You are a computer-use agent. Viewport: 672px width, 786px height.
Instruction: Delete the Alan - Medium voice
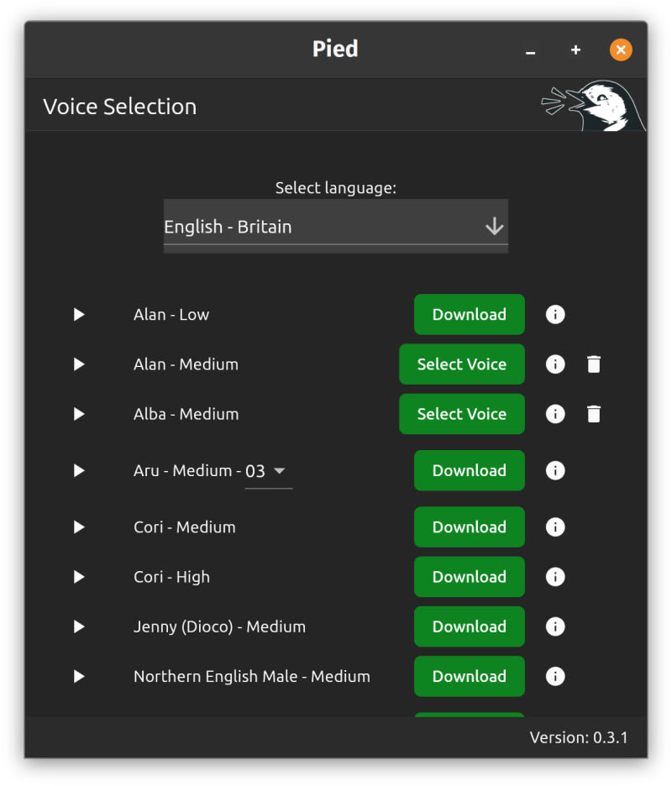coord(594,364)
